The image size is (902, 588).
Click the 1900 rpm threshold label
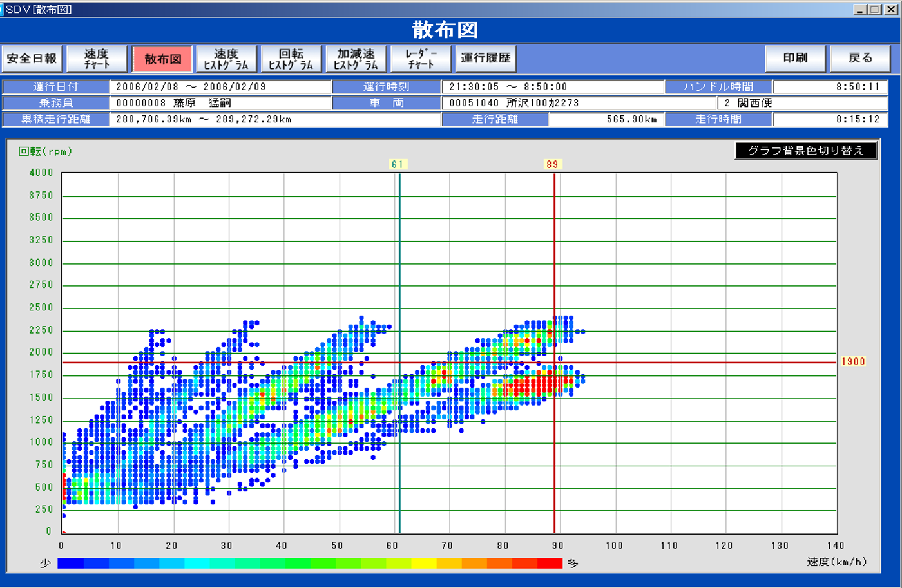pyautogui.click(x=853, y=362)
